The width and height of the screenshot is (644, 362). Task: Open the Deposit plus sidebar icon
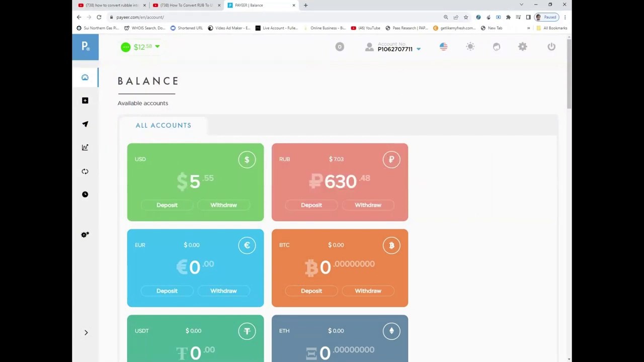[85, 101]
